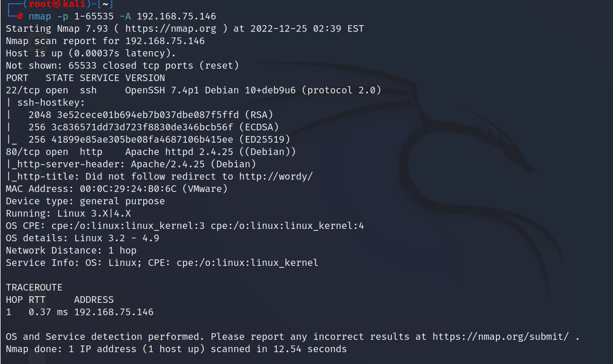
Task: Open the https://nmap.org link
Action: [x=170, y=29]
